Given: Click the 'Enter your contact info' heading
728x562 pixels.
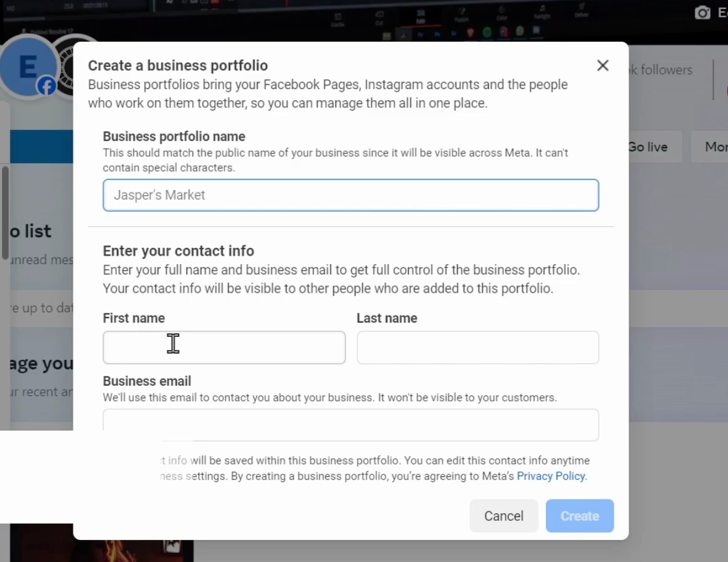Looking at the screenshot, I should 178,251.
